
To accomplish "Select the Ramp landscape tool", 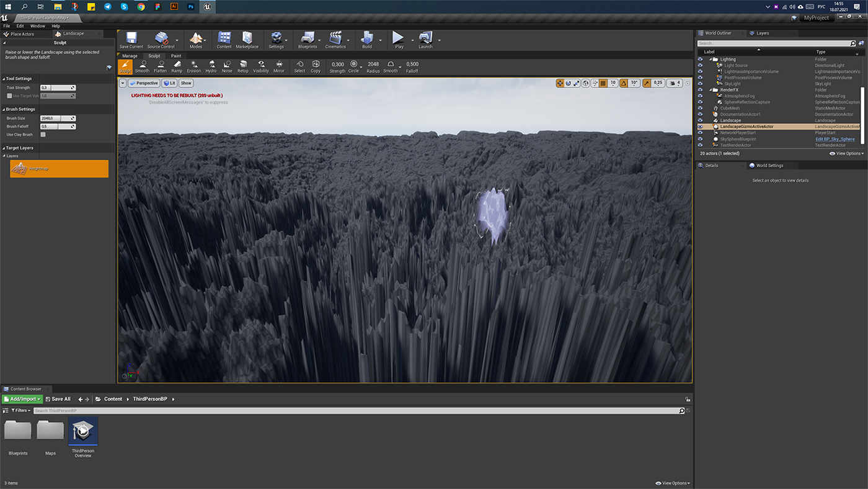I will click(x=177, y=66).
